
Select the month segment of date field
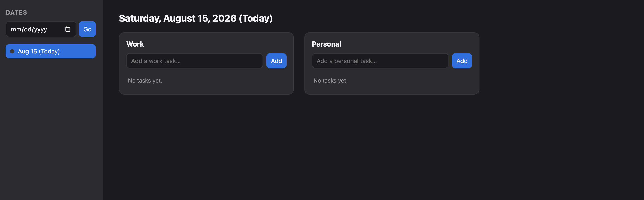tap(16, 29)
